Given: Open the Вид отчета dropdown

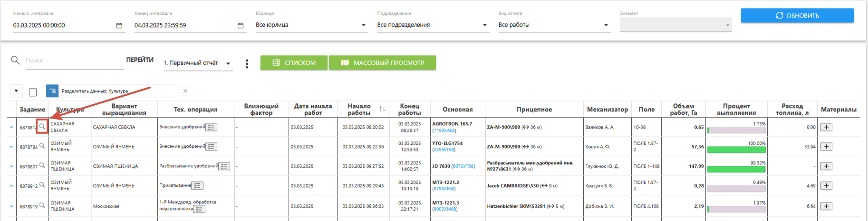Looking at the screenshot, I should [606, 25].
